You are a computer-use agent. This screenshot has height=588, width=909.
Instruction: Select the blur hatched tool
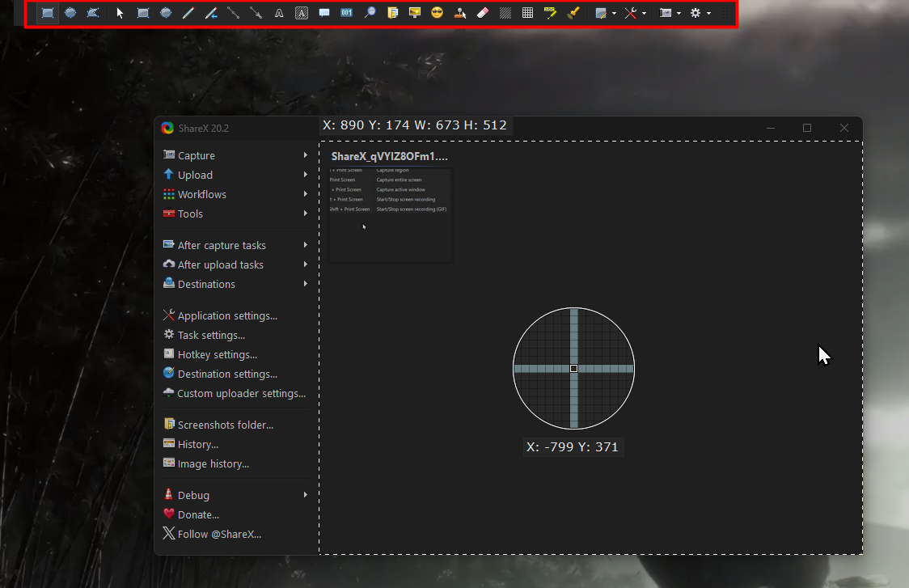505,13
